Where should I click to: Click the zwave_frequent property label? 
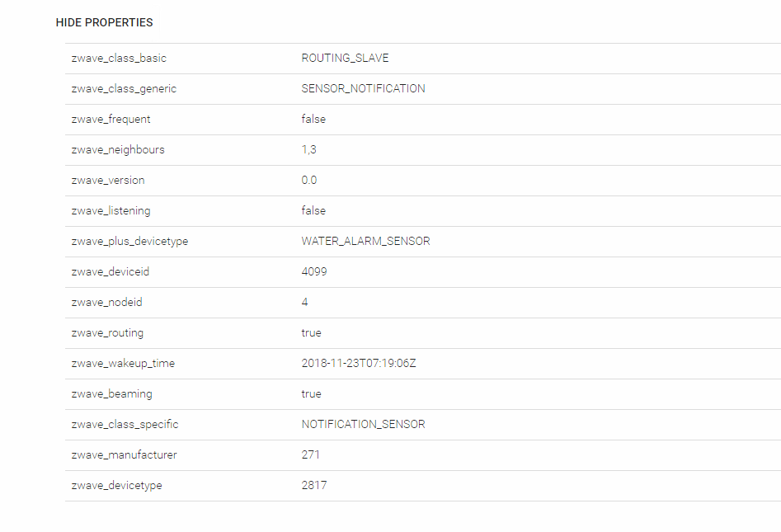click(111, 120)
